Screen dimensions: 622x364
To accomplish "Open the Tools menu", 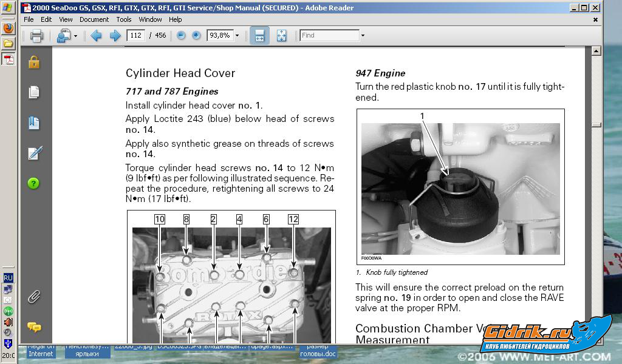I will (124, 19).
